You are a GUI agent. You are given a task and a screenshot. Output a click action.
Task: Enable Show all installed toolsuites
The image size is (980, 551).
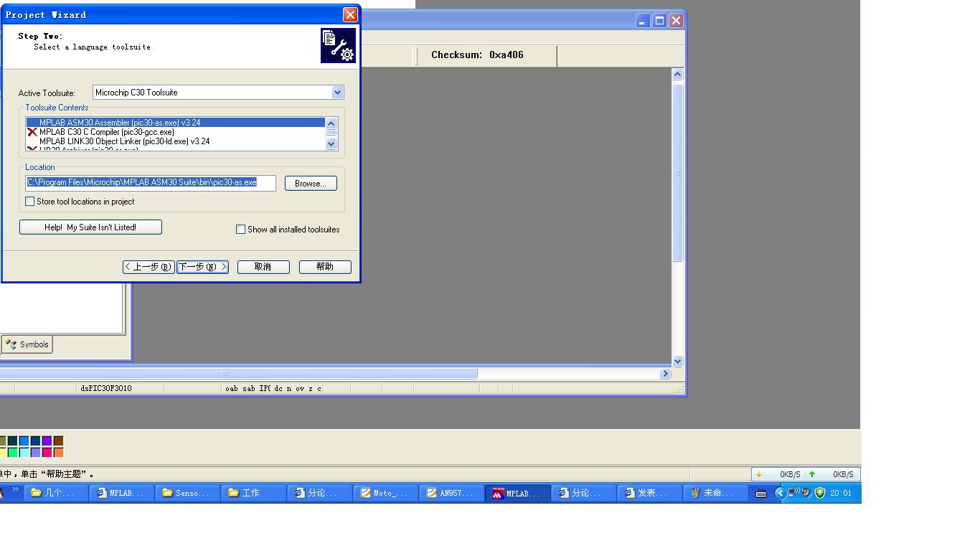pyautogui.click(x=241, y=230)
